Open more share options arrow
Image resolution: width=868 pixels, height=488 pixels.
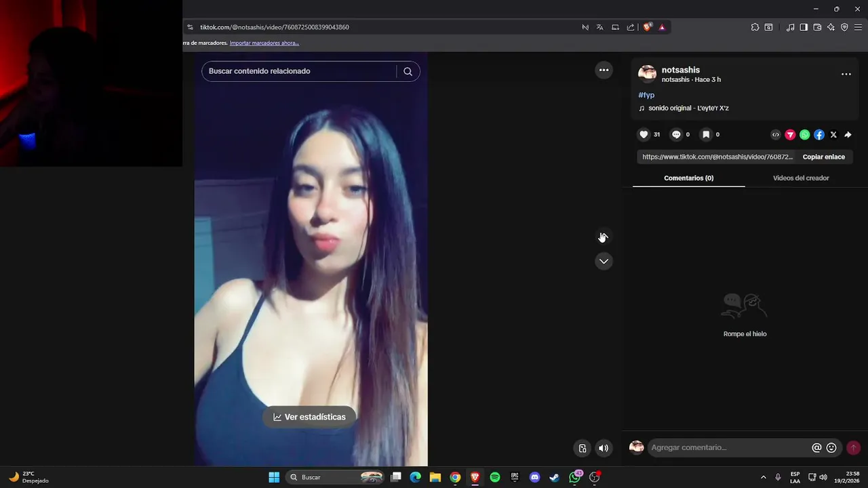click(848, 135)
